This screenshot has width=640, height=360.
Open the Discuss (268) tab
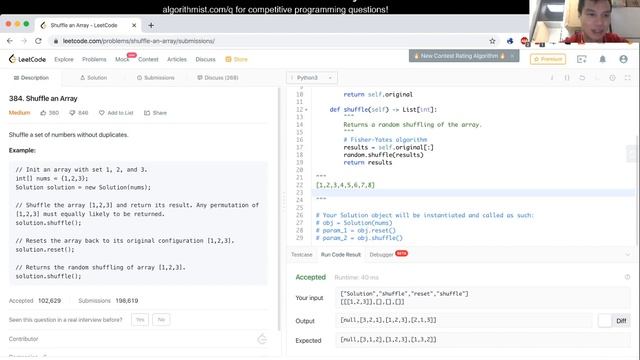[218, 78]
